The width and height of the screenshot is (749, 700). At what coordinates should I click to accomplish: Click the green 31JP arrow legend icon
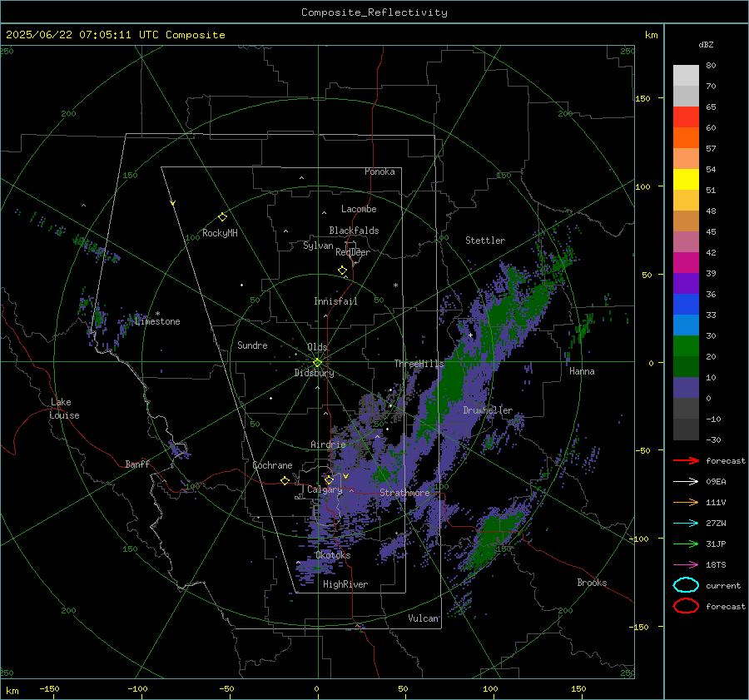pos(686,544)
